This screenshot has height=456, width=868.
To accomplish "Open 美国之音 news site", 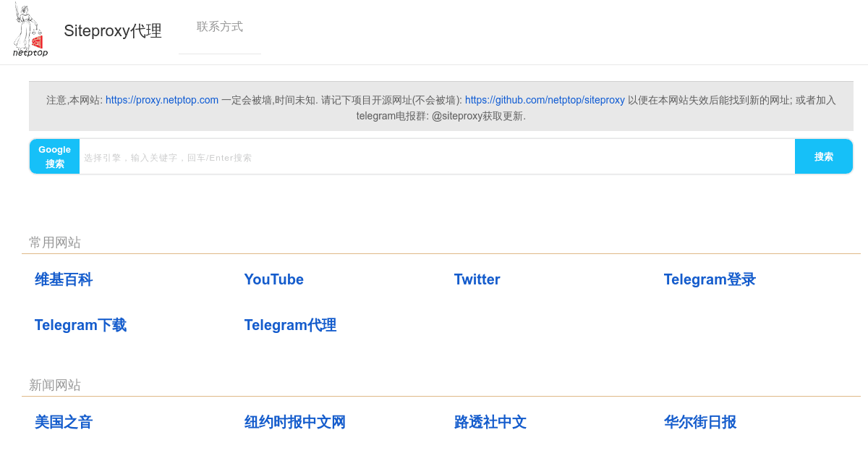I will 64,422.
